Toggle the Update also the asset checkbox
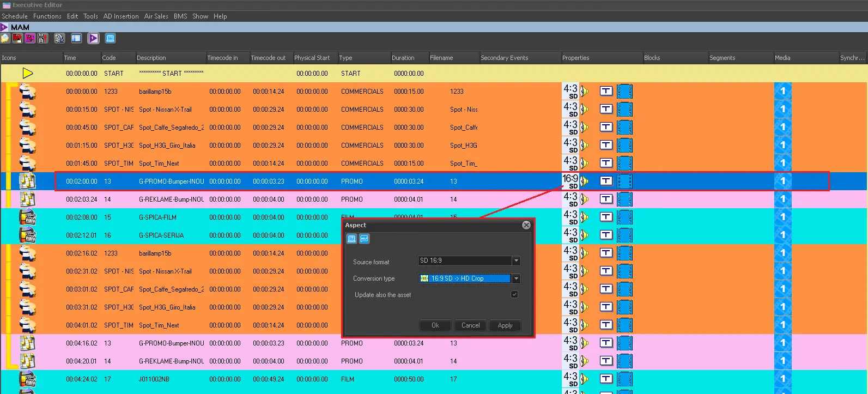 pos(514,294)
